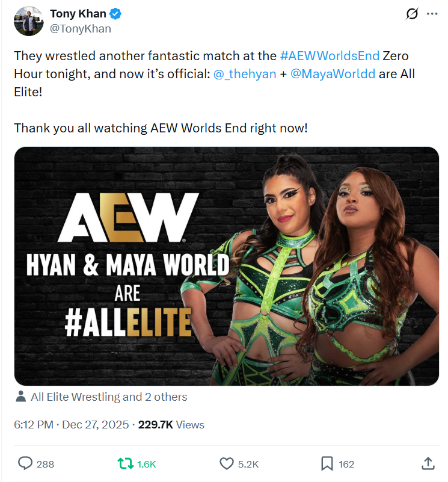Viewport: 448px width, 482px height.
Task: Click the 6:12 PM Dec 27, 2025 timestamp
Action: 71,425
